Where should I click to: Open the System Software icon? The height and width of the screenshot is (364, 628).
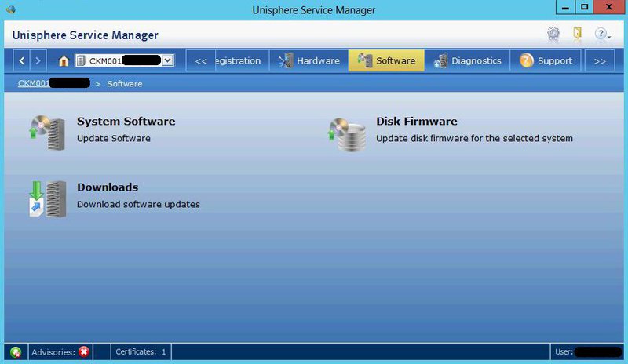[47, 133]
